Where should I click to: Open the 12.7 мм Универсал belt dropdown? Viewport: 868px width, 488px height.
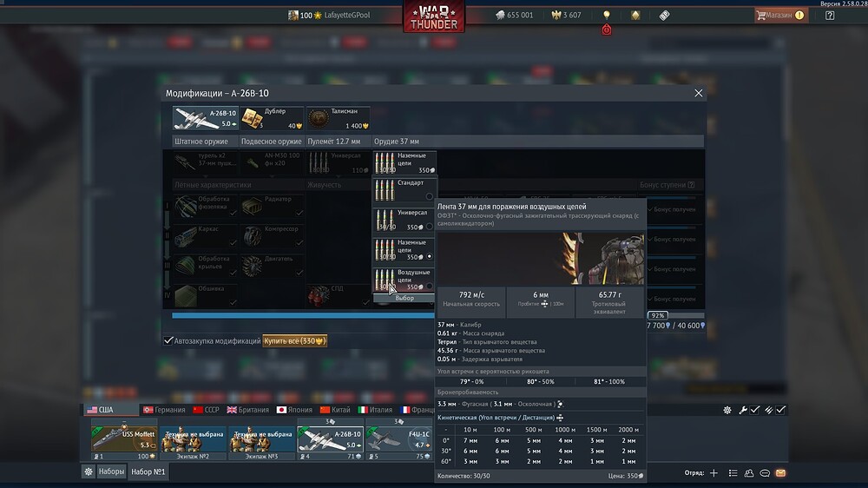339,163
